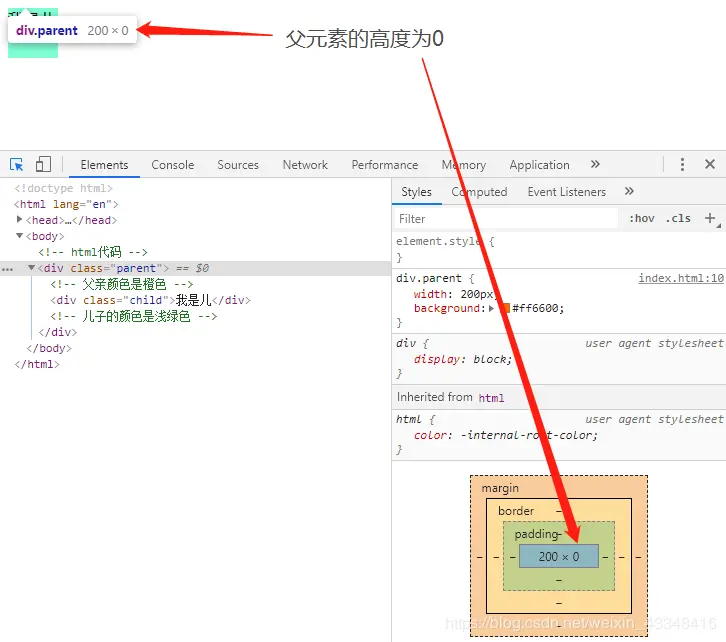Open the #ff6600 color swatch picker
This screenshot has height=642, width=726.
tap(505, 308)
